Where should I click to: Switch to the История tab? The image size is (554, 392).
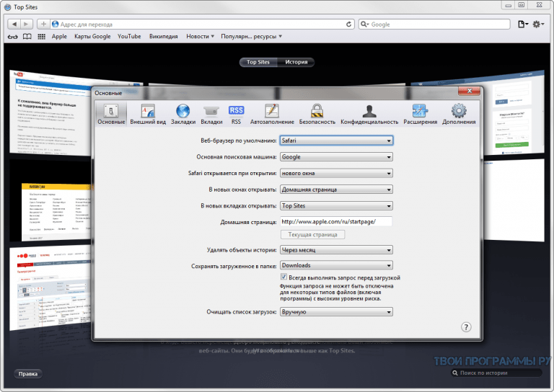296,62
